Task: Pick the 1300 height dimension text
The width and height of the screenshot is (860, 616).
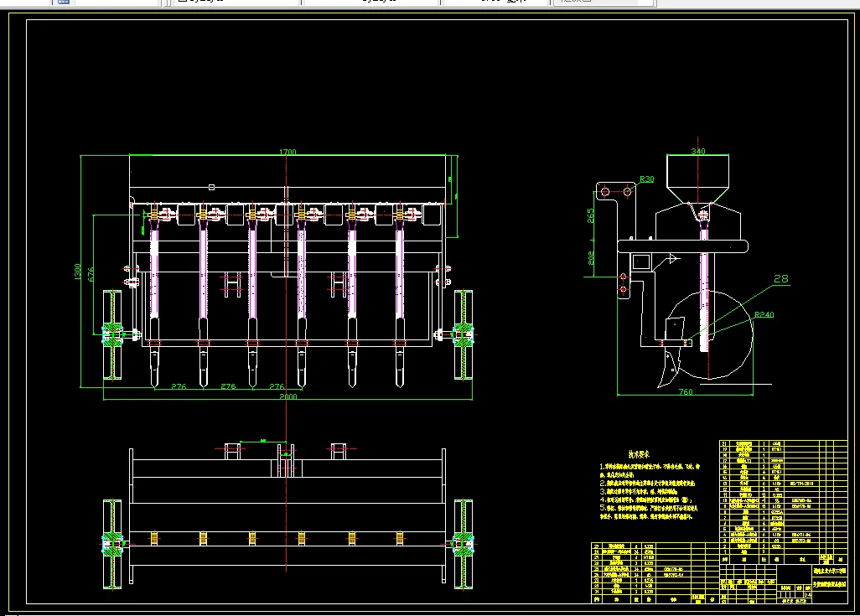Action: tap(77, 272)
